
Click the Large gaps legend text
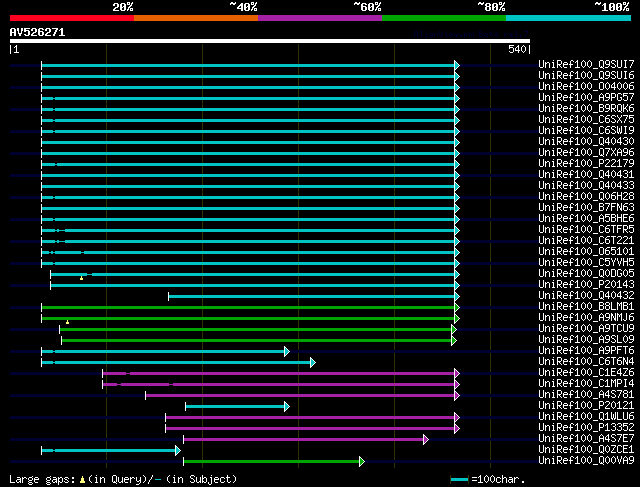point(123,479)
